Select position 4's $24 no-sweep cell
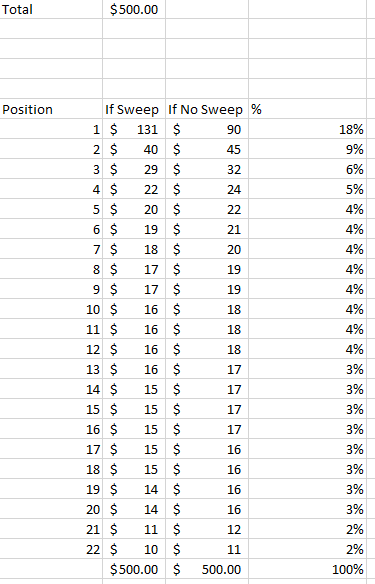 207,189
